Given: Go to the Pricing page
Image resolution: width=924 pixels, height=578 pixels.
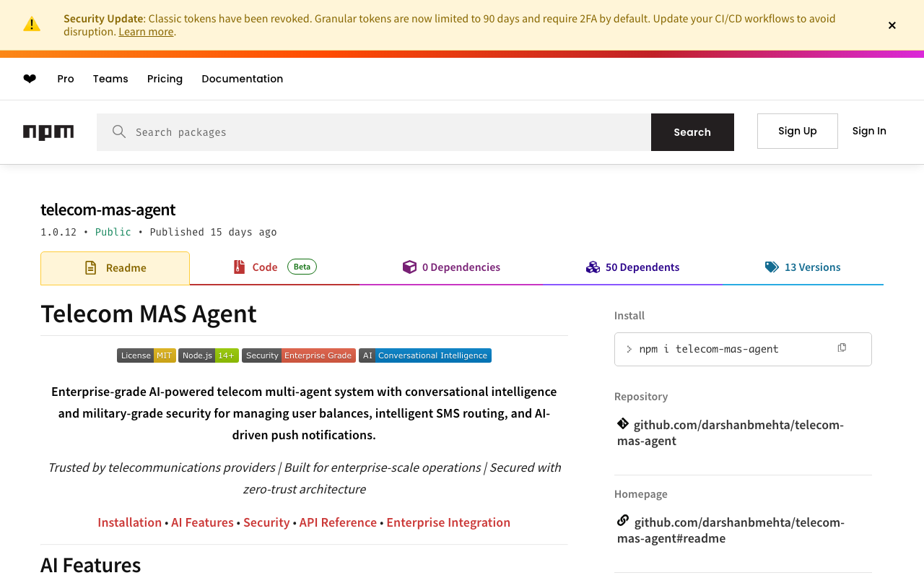Looking at the screenshot, I should tap(165, 79).
